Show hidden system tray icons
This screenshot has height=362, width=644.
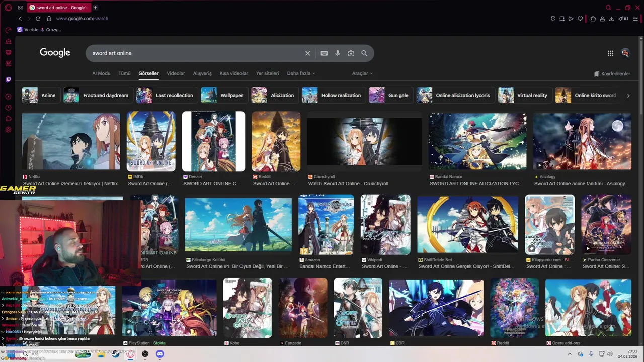[570, 354]
